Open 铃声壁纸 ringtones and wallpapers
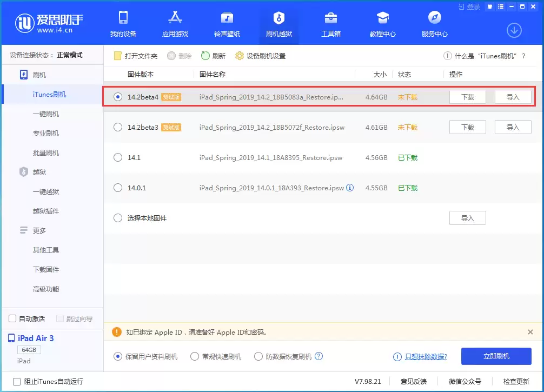 227,24
